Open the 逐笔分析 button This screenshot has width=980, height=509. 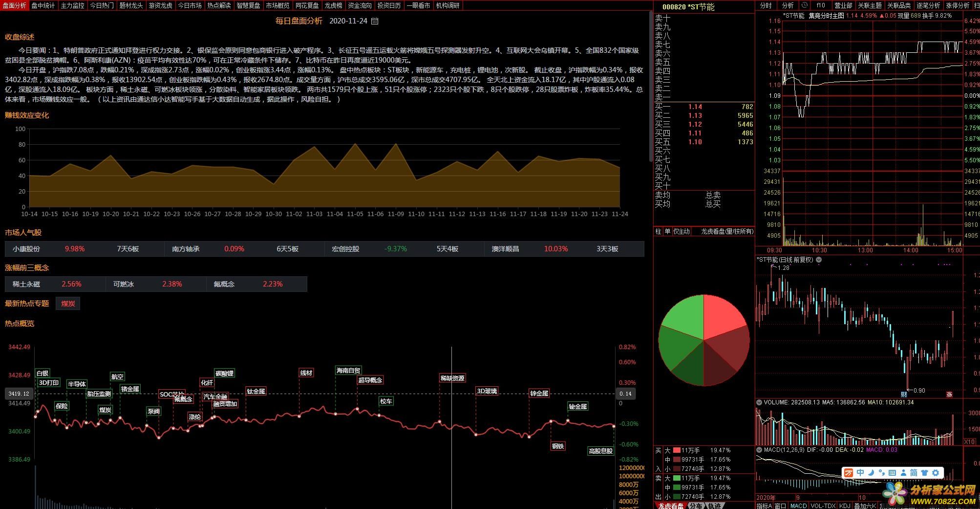tap(929, 5)
